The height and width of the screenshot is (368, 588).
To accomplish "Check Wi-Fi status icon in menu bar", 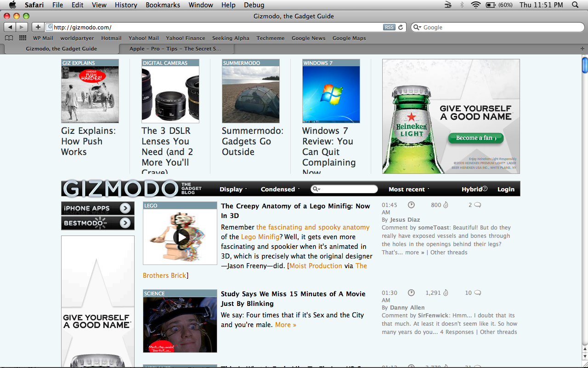I will (476, 5).
